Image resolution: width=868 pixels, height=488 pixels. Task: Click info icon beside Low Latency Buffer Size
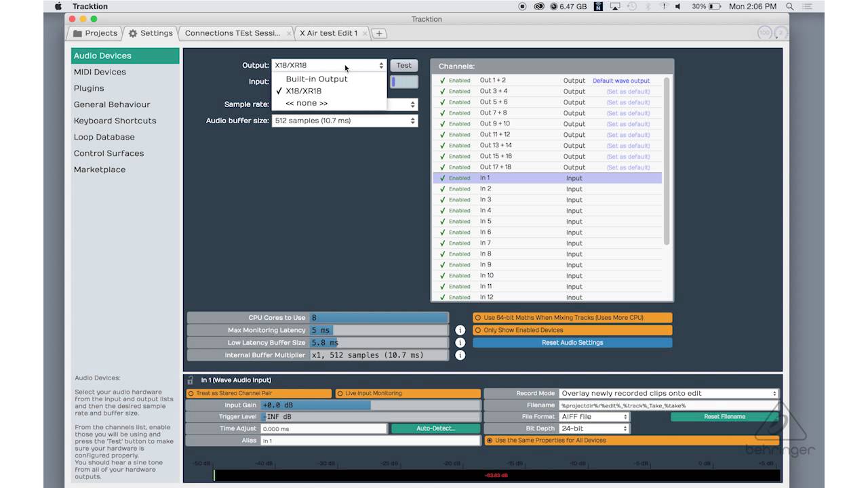(x=460, y=342)
